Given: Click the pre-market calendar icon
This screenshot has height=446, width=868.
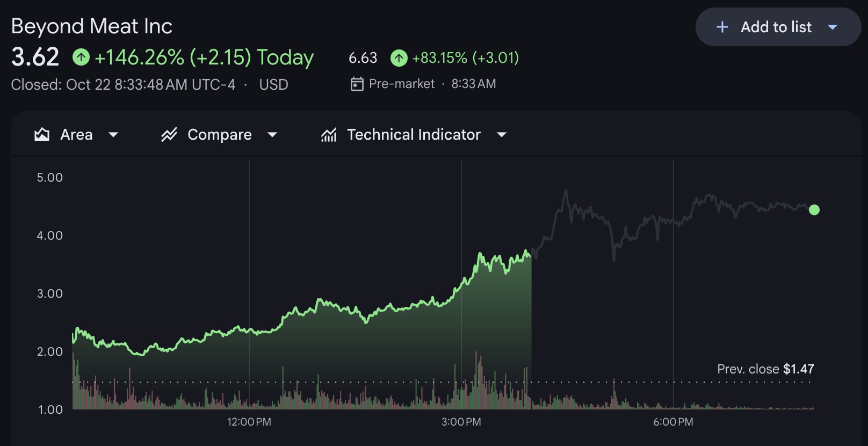Looking at the screenshot, I should [357, 84].
